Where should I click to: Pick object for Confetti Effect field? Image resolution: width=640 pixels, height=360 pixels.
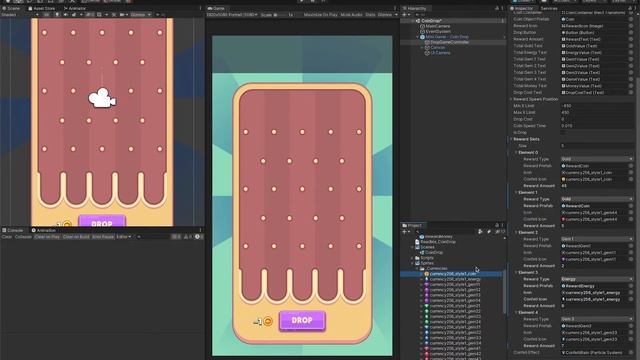coord(631,352)
